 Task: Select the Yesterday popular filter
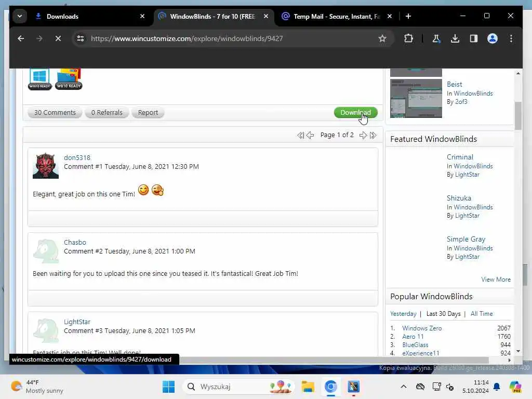coord(403,314)
